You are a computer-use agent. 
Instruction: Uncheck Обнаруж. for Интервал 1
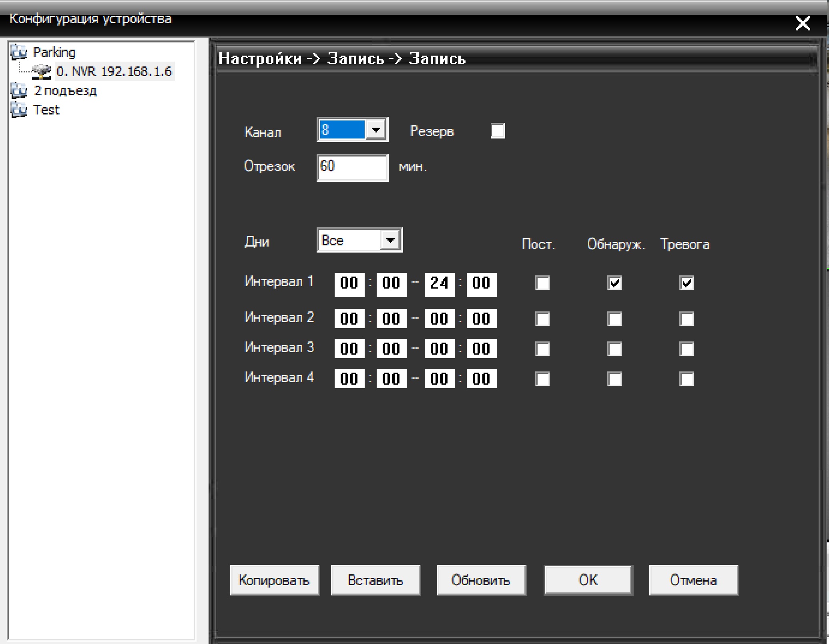tap(614, 283)
